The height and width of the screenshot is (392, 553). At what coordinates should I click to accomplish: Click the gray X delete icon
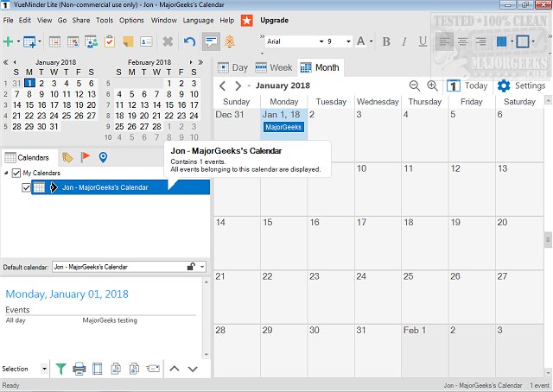coord(168,41)
